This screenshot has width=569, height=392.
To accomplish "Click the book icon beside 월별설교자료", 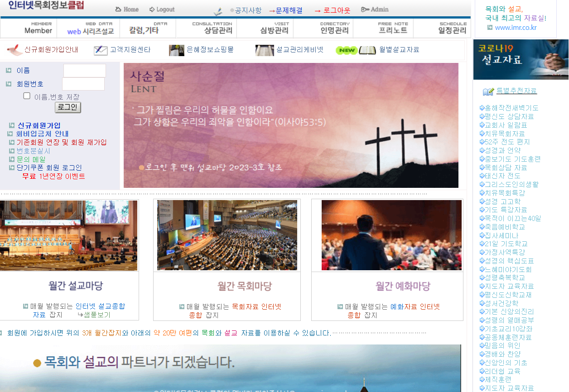I will coord(368,50).
